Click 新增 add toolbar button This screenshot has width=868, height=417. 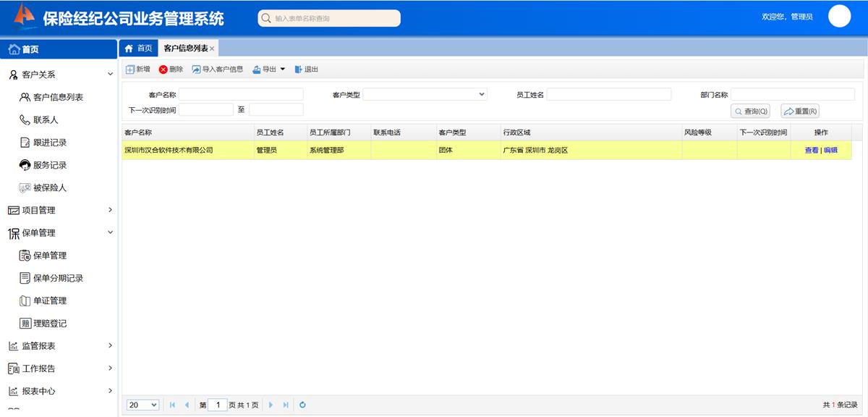pyautogui.click(x=138, y=69)
